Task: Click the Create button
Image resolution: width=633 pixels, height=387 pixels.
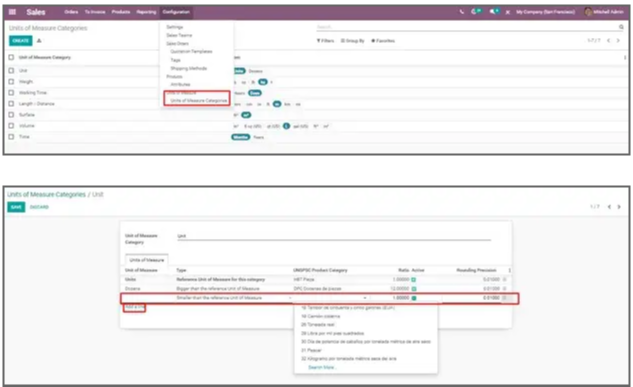Action: (x=21, y=41)
